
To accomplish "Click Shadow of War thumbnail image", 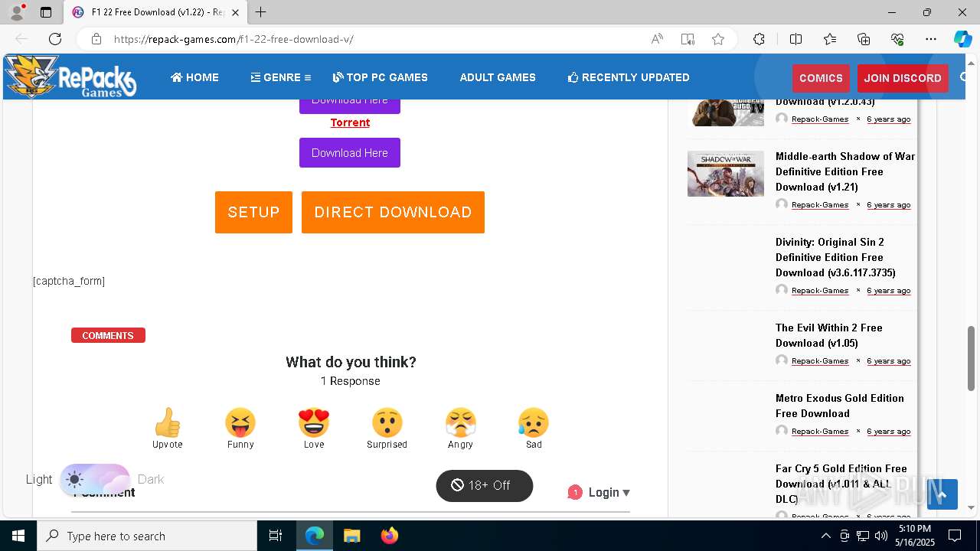I will point(726,173).
